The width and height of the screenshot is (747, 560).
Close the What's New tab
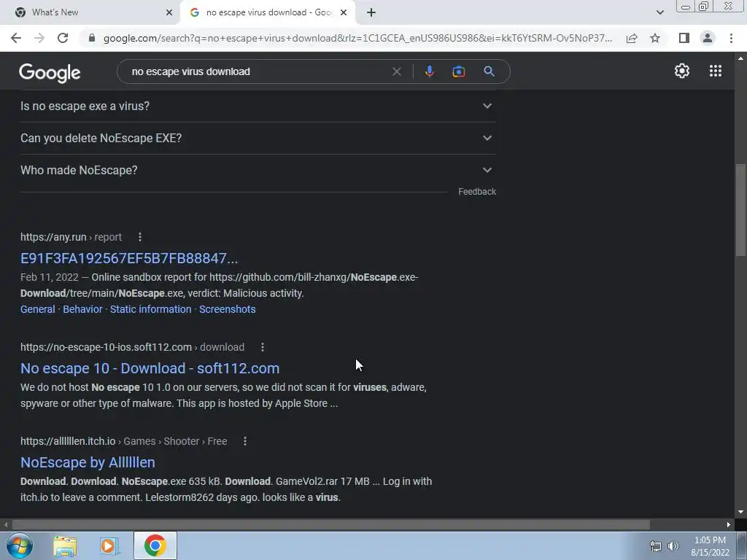pyautogui.click(x=169, y=12)
